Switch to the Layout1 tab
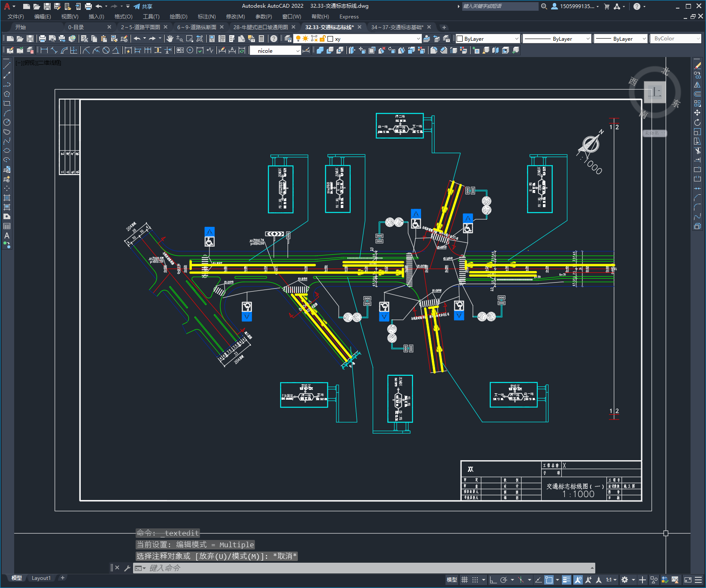The image size is (706, 588). tap(41, 578)
